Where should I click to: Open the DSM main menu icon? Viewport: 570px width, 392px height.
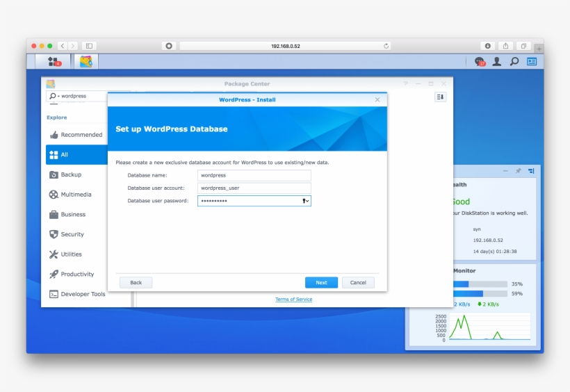(54, 61)
